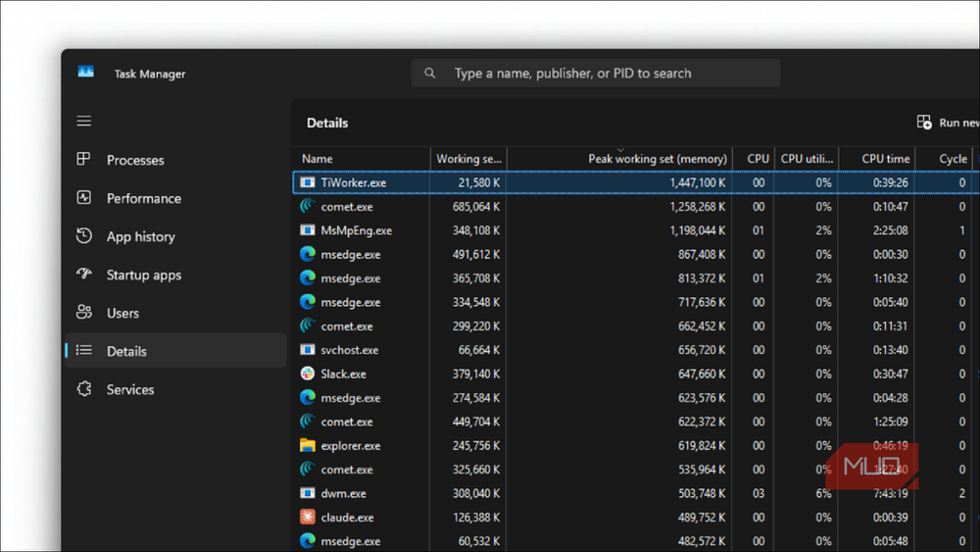Sort by the Cycle column header
This screenshot has width=980, height=552.
click(x=945, y=159)
